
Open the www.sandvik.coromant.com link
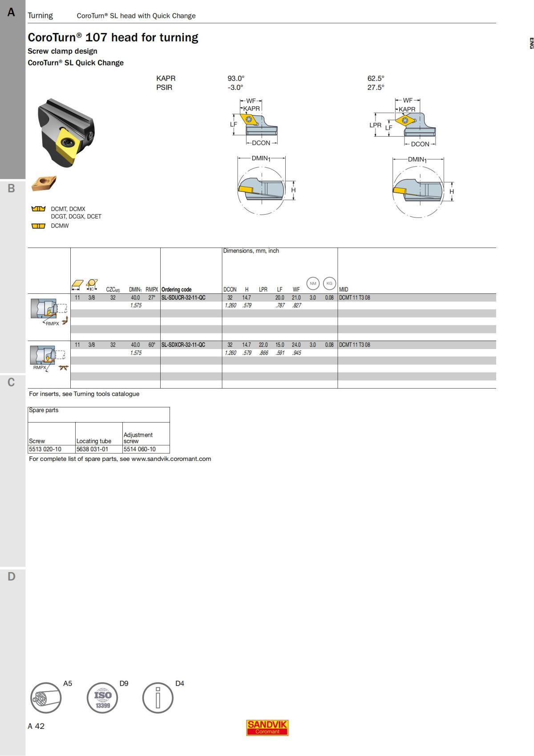[171, 459]
